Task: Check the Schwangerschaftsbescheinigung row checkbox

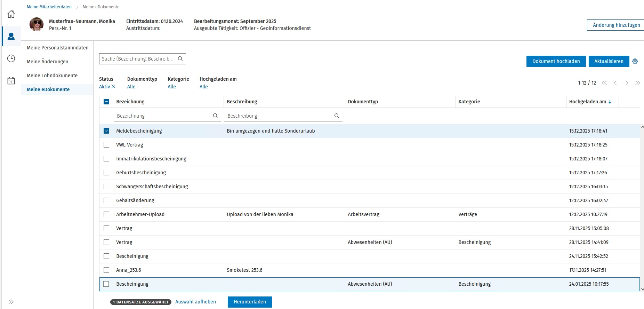Action: tap(106, 187)
